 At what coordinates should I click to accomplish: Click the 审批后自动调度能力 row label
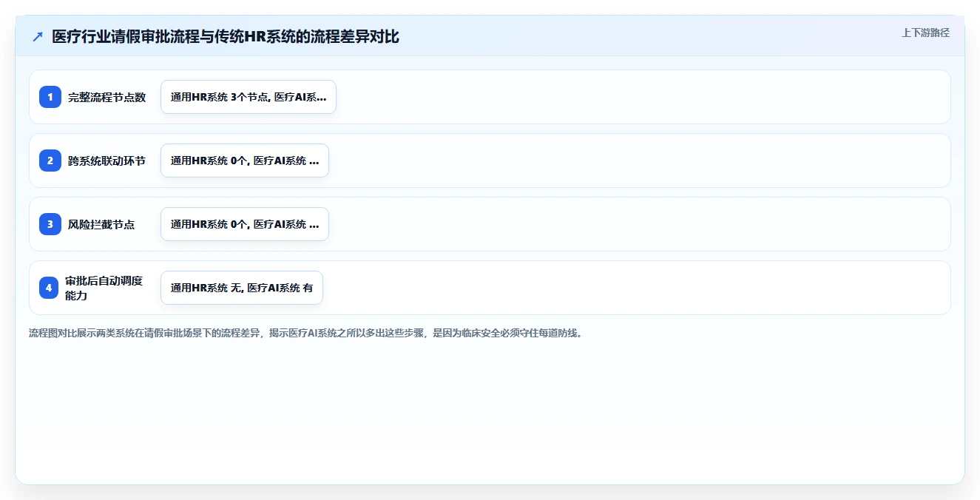coord(104,288)
